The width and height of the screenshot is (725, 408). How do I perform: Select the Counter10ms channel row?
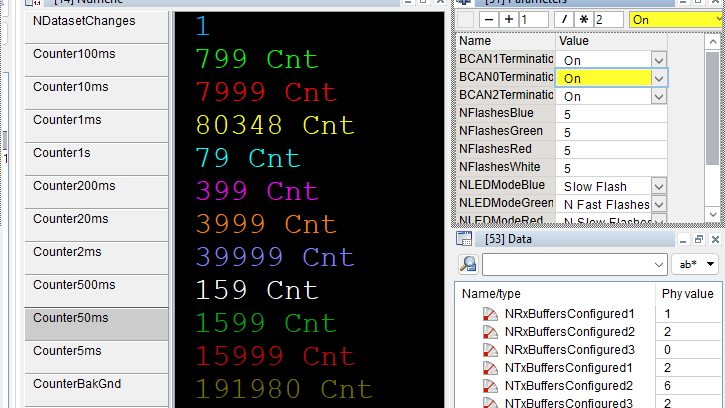(x=96, y=93)
